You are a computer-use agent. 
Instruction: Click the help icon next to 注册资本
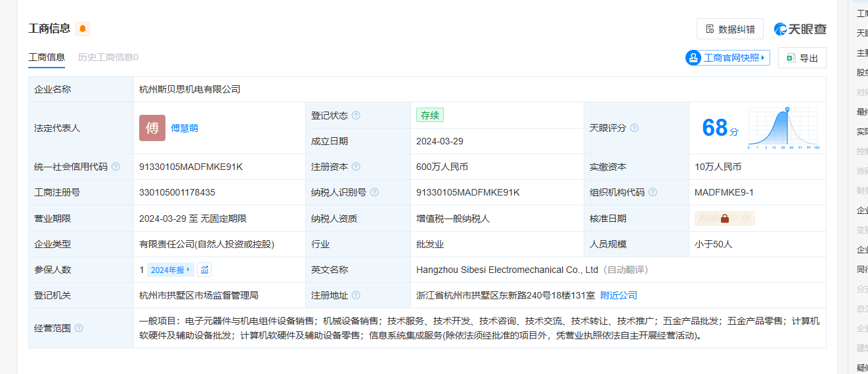(x=356, y=167)
